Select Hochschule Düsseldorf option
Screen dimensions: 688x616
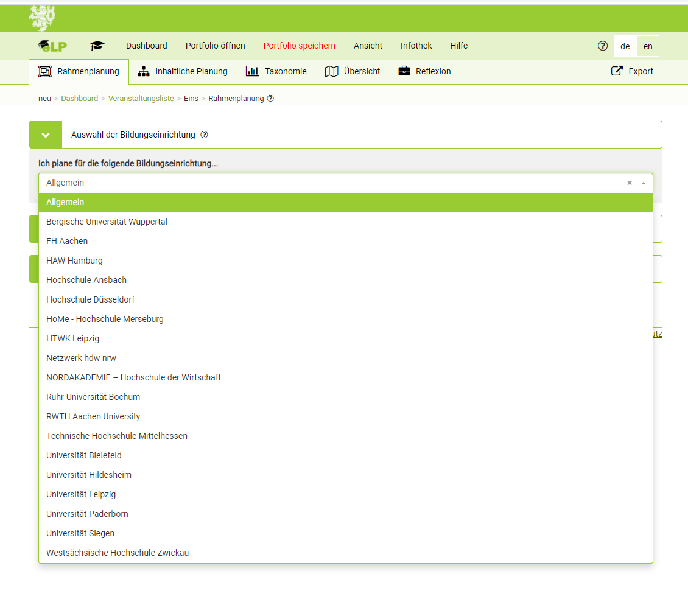[346, 299]
